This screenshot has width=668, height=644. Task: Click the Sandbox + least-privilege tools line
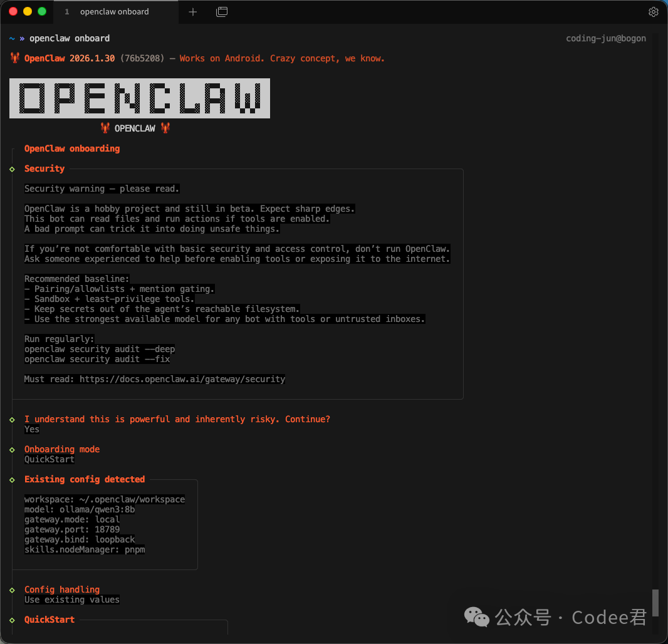109,299
